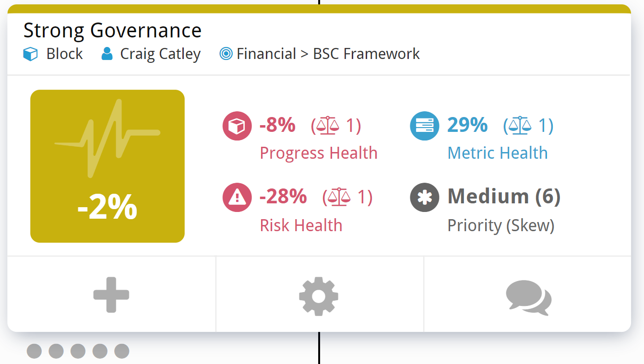Click the last grey dot below card
Image resolution: width=644 pixels, height=364 pixels.
click(x=122, y=351)
